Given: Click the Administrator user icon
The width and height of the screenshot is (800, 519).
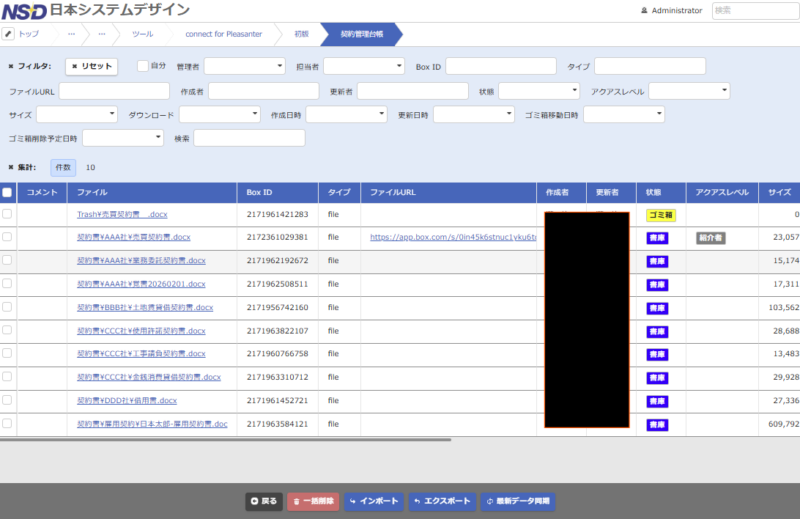Looking at the screenshot, I should point(643,10).
